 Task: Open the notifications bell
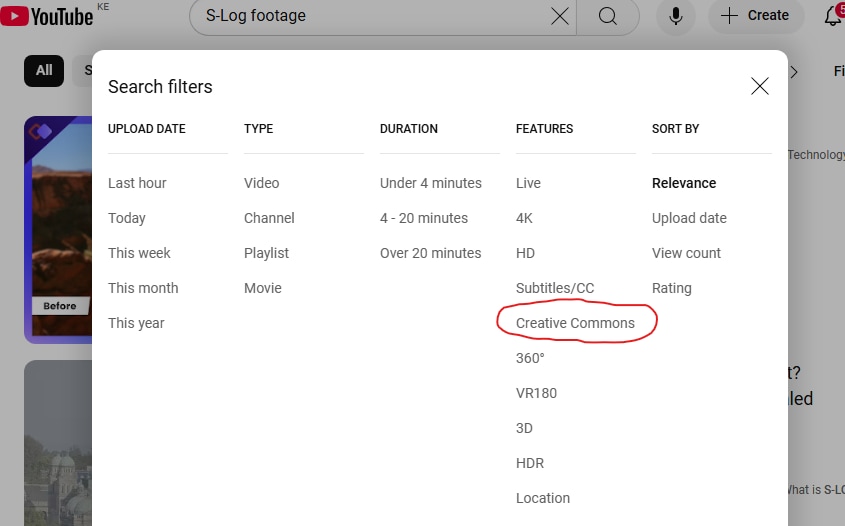pos(833,16)
